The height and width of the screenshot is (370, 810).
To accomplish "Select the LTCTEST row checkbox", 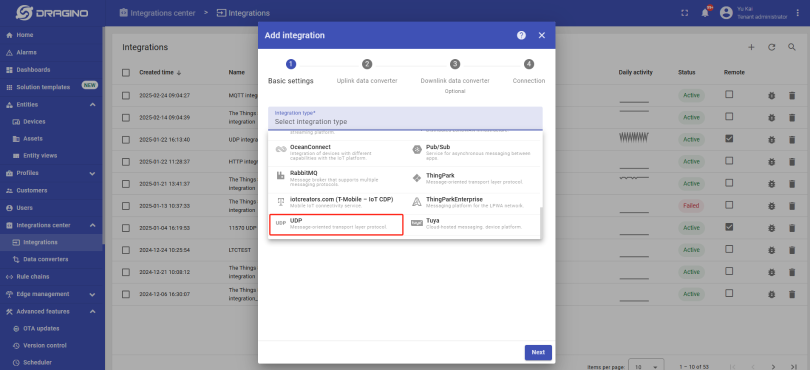I will tap(126, 250).
